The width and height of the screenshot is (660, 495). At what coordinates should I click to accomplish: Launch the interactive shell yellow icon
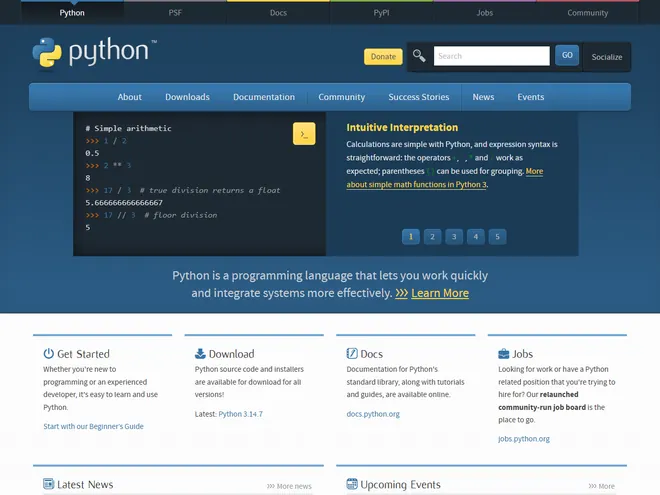tap(304, 134)
